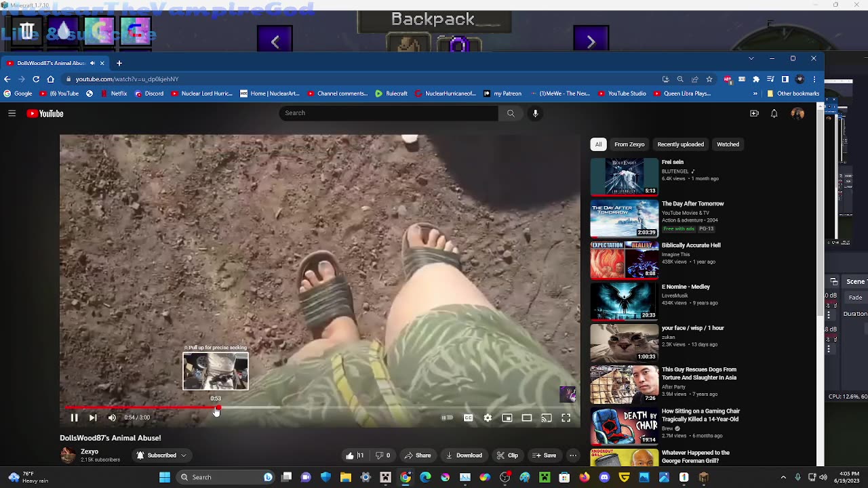Screen dimensions: 868x488
Task: Reload the Chrome page
Action: pos(36,79)
